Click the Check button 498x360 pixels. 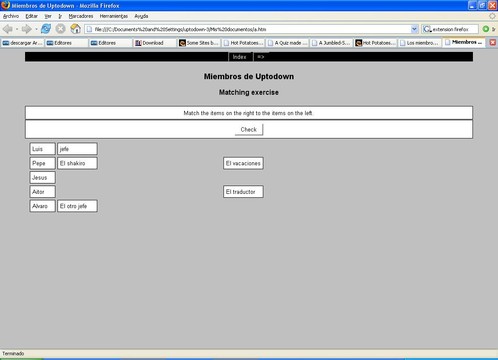249,130
